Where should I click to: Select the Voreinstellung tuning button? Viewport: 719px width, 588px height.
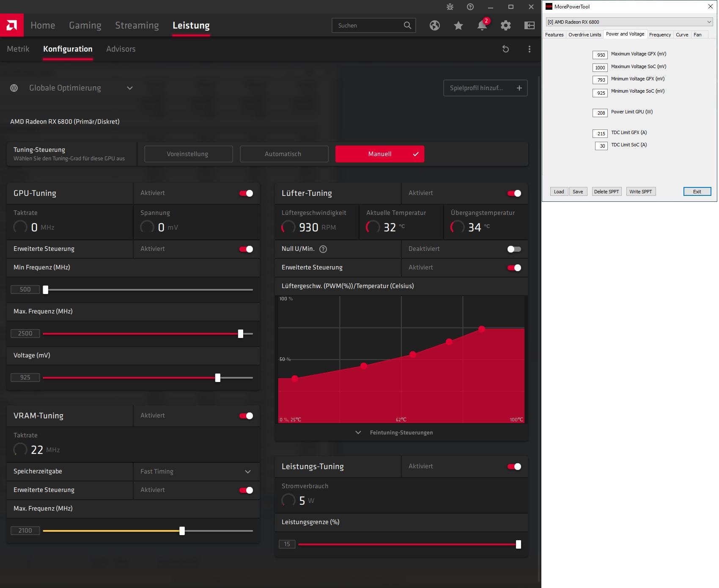click(x=189, y=154)
